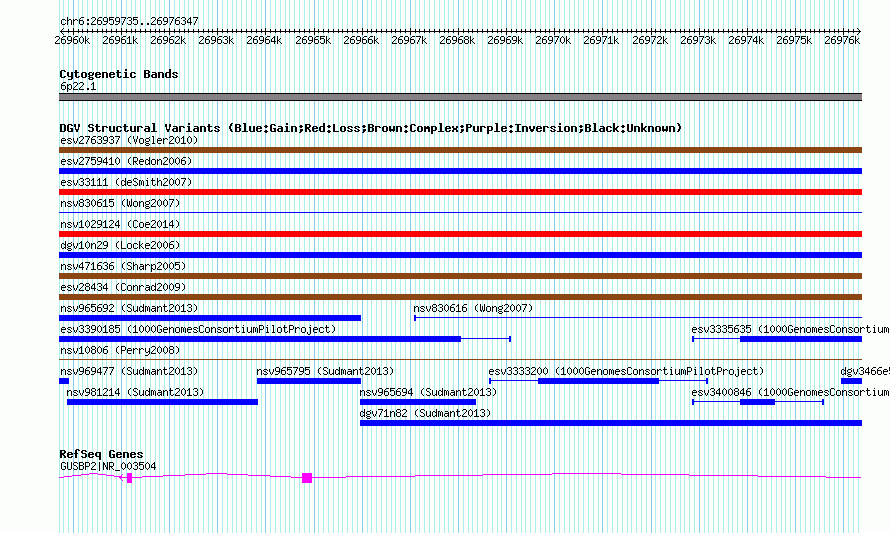890x533 pixels.
Task: Select the red esv33111 loss bar
Action: pyautogui.click(x=460, y=192)
